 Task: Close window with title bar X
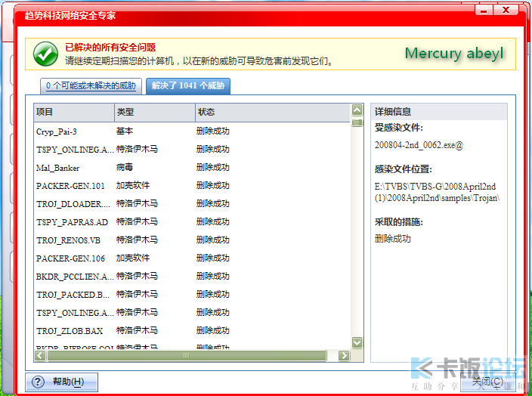coord(506,10)
